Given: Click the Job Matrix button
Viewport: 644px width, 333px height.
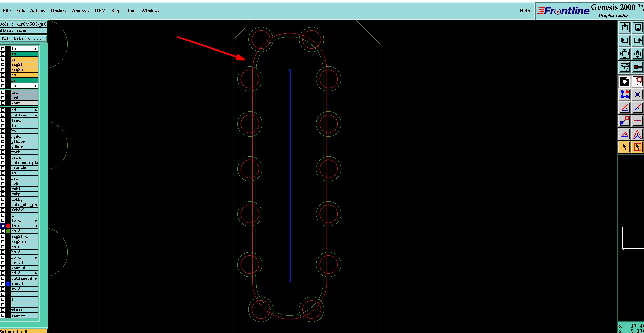Looking at the screenshot, I should point(23,39).
